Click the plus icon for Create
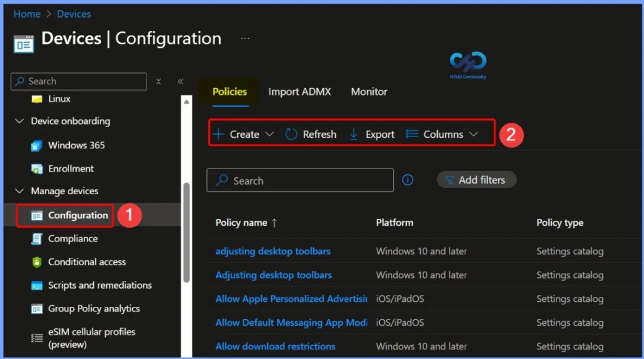This screenshot has height=359, width=644. [x=218, y=135]
